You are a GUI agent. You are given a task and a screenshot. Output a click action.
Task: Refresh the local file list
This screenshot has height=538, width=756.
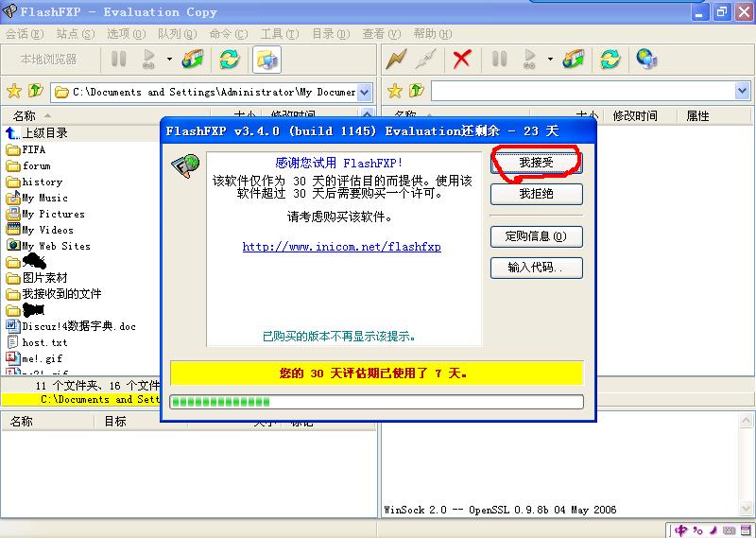pos(230,59)
